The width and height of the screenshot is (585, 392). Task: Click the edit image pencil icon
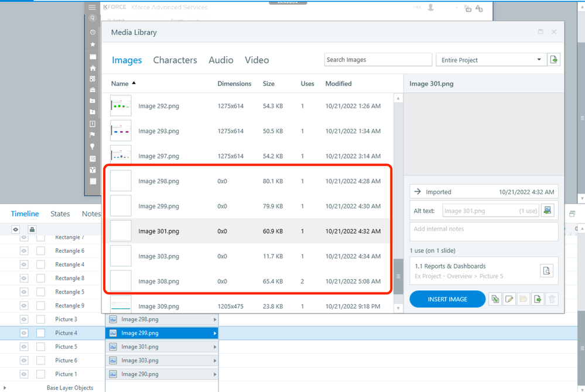(x=509, y=300)
